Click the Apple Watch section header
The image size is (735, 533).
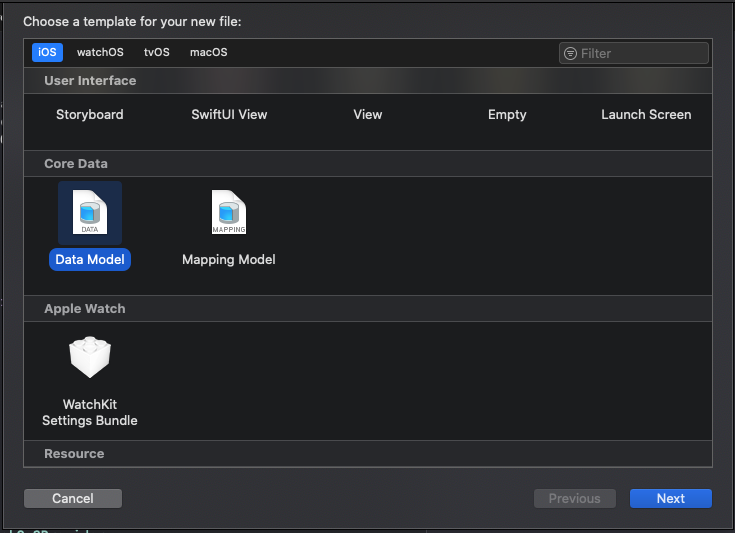coord(368,308)
